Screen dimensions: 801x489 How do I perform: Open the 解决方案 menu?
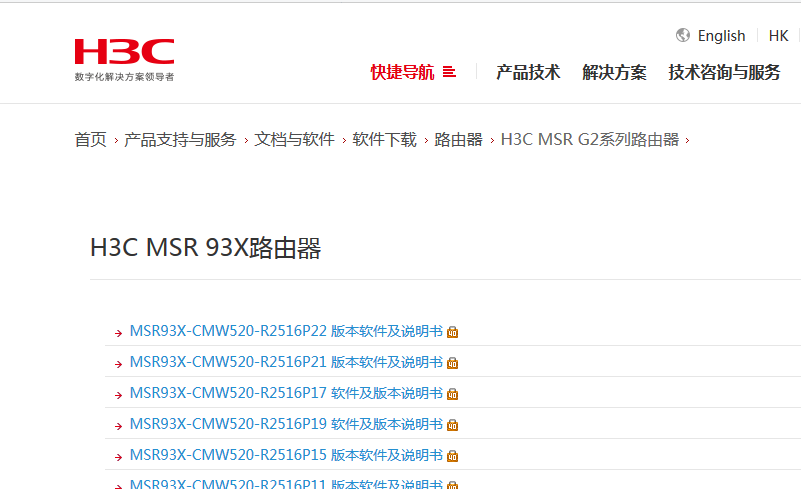tap(614, 72)
